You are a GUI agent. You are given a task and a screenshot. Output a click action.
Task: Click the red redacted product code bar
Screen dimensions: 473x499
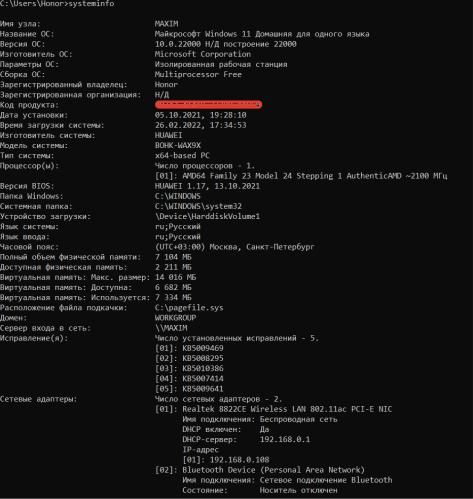208,105
